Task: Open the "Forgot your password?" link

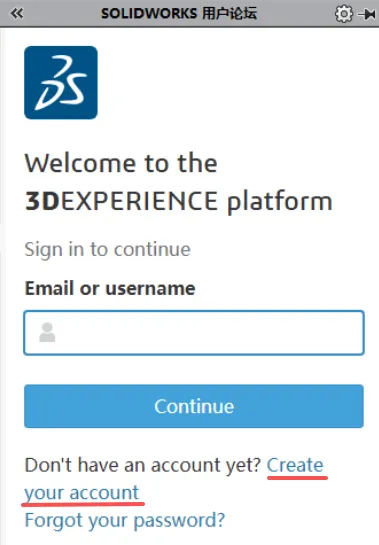Action: (125, 520)
